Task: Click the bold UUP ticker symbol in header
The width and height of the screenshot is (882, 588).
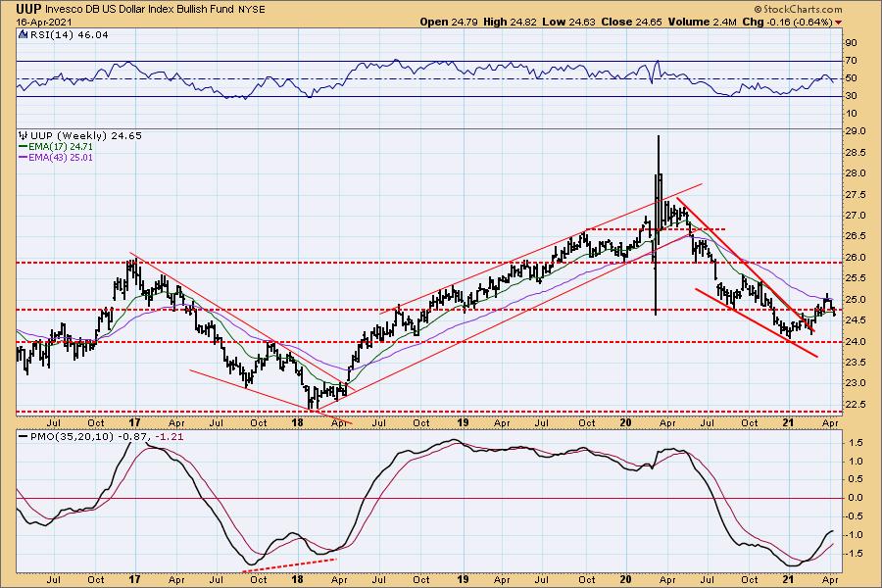Action: [x=28, y=9]
